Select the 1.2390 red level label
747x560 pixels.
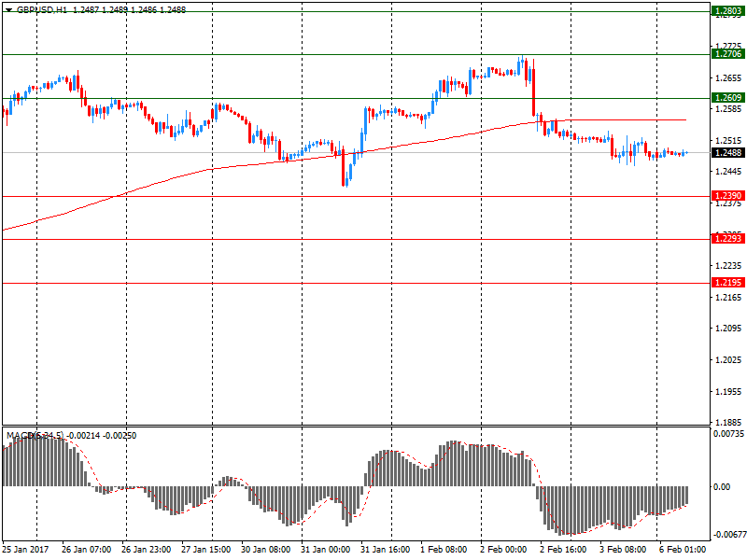click(x=728, y=196)
